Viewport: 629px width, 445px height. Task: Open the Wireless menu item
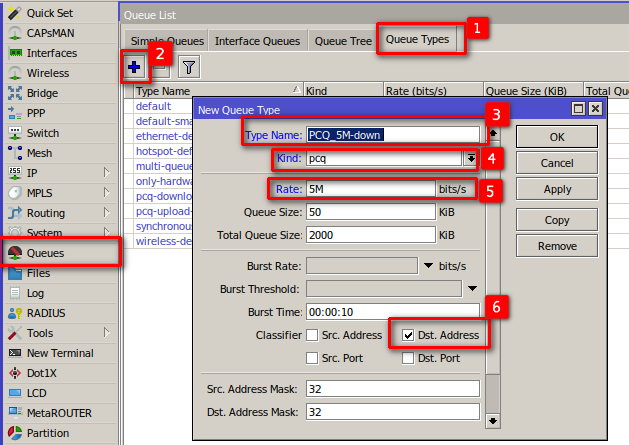[x=47, y=73]
